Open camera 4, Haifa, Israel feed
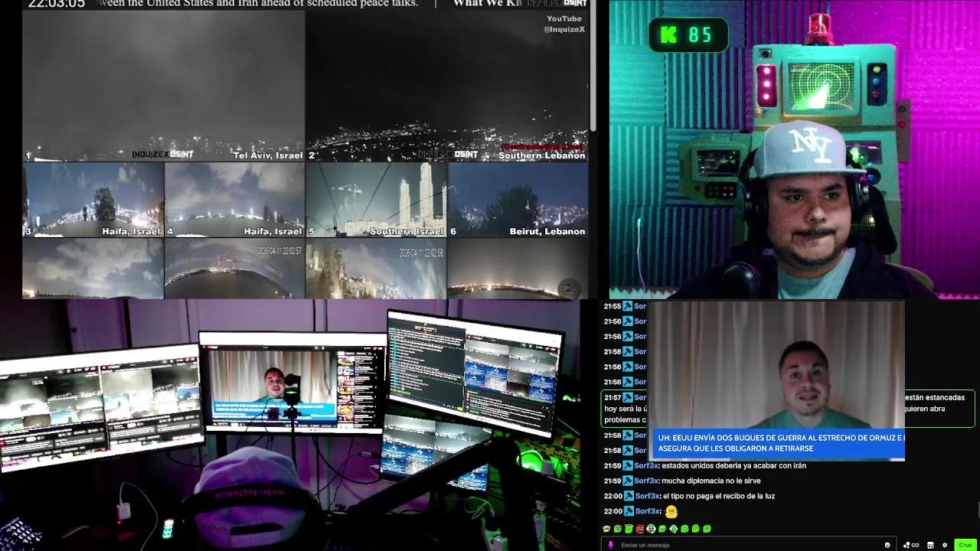Viewport: 980px width, 551px height. pyautogui.click(x=234, y=200)
